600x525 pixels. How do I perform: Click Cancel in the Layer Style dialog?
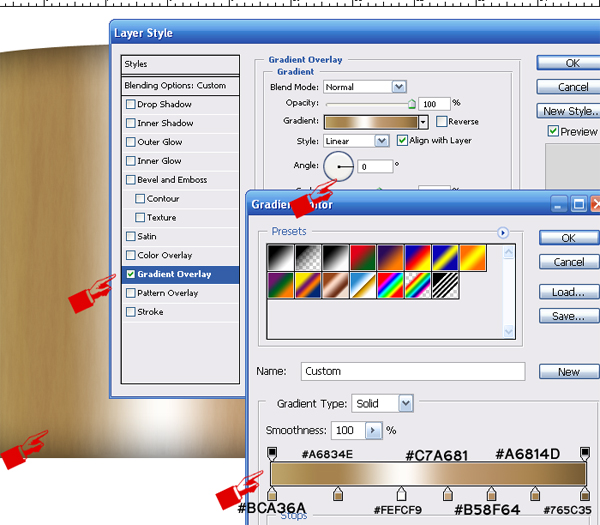pos(569,87)
